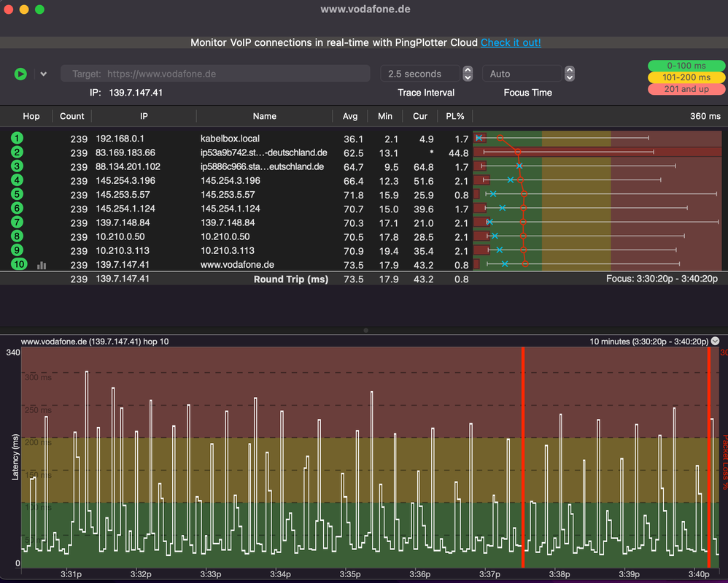Screen dimensions: 728x583
Task: Select the 145.254.3.196 IP cell
Action: (125, 180)
